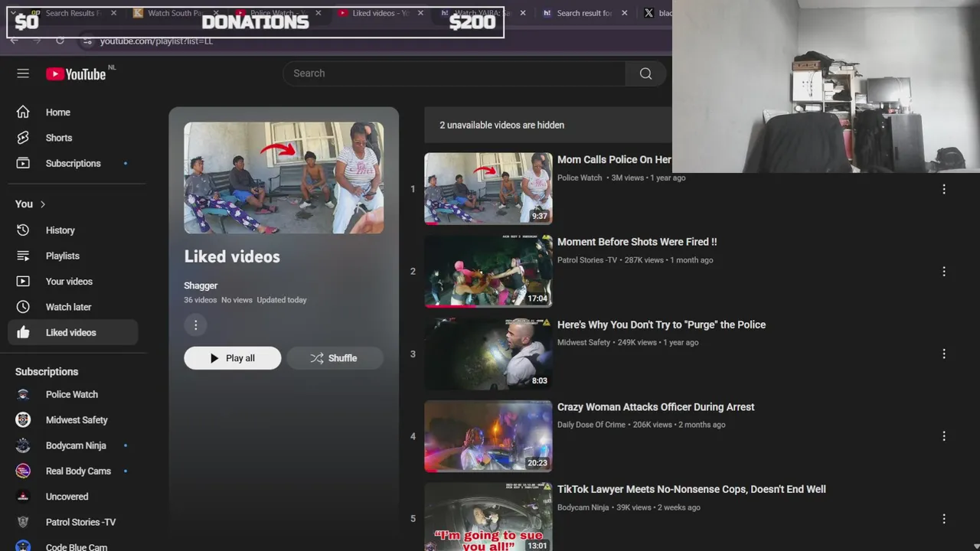Focus the YouTube Search field
980x551 pixels.
pos(455,73)
